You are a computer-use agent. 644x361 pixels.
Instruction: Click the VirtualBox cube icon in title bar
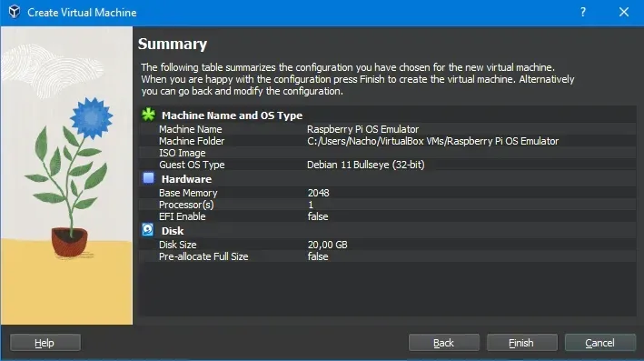[x=15, y=12]
